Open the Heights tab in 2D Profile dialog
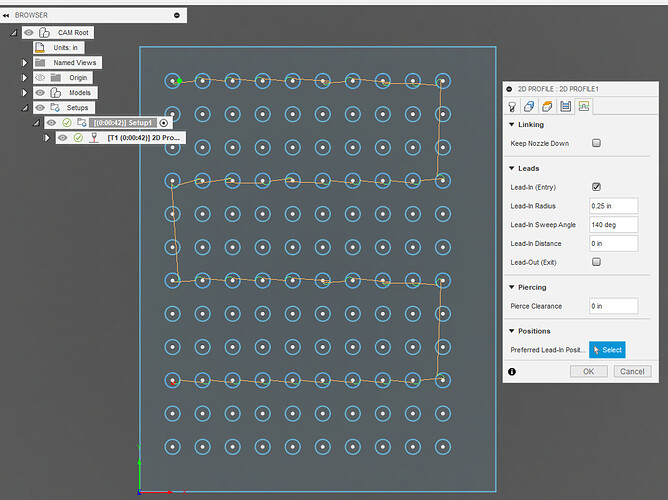The height and width of the screenshot is (500, 668). pos(547,106)
